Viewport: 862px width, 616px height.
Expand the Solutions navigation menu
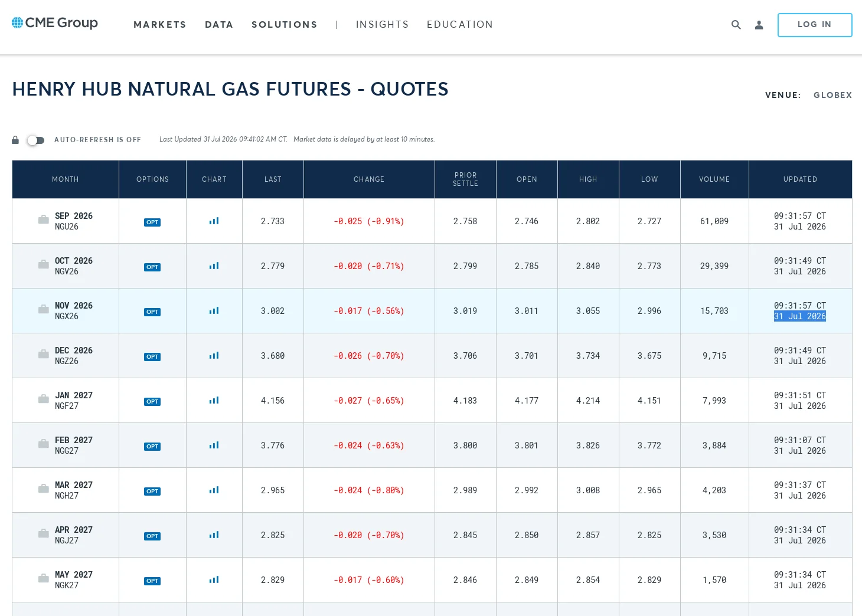point(285,25)
